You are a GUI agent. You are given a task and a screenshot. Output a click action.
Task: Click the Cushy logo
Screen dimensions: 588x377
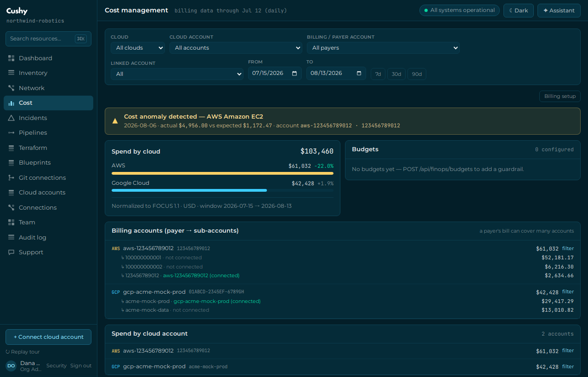(17, 11)
